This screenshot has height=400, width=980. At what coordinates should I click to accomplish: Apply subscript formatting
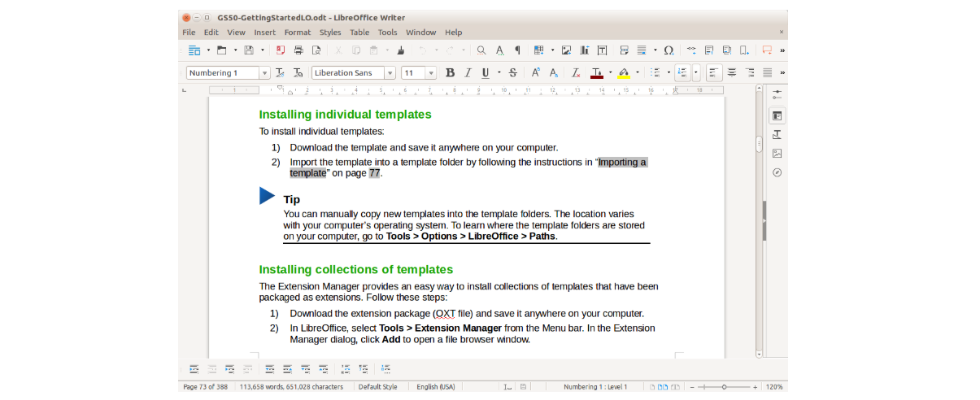tap(553, 72)
